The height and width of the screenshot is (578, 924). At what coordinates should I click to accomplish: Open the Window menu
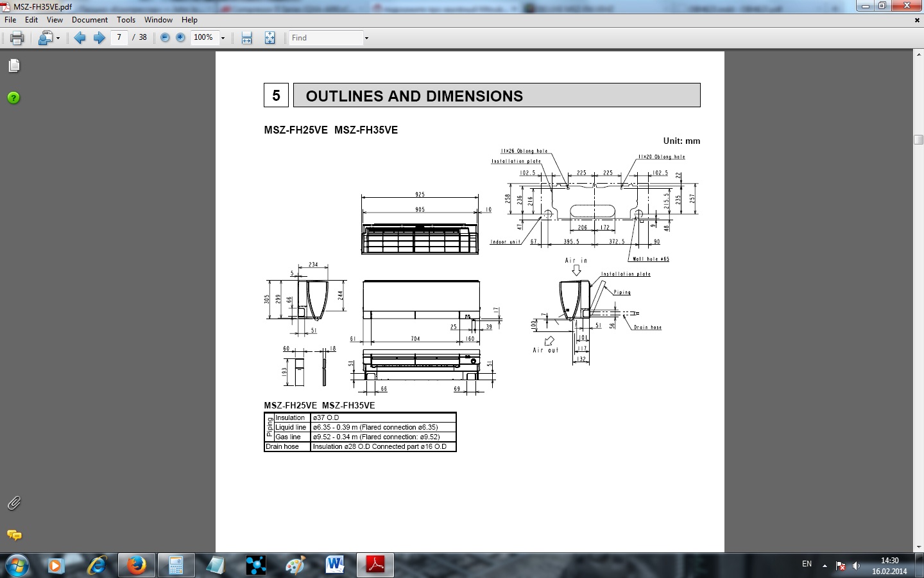tap(158, 20)
